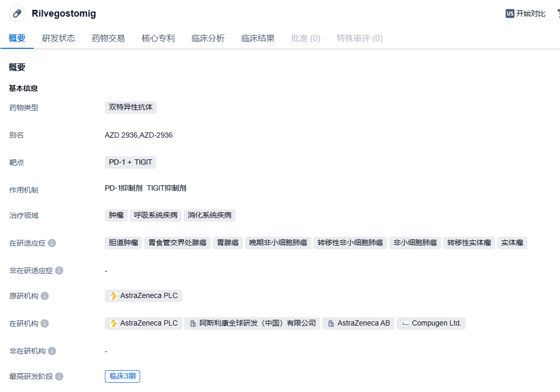Open the AstraZeneca AB organization tag
The width and height of the screenshot is (560, 392).
click(x=358, y=323)
